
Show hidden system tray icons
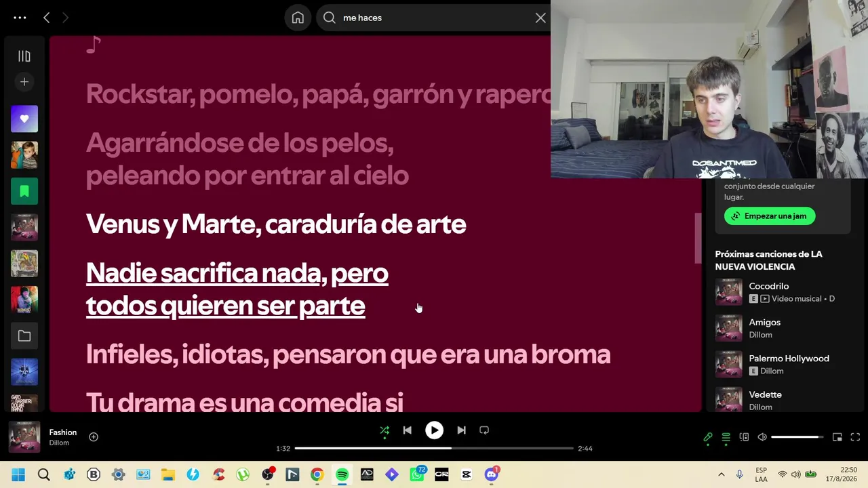[721, 475]
